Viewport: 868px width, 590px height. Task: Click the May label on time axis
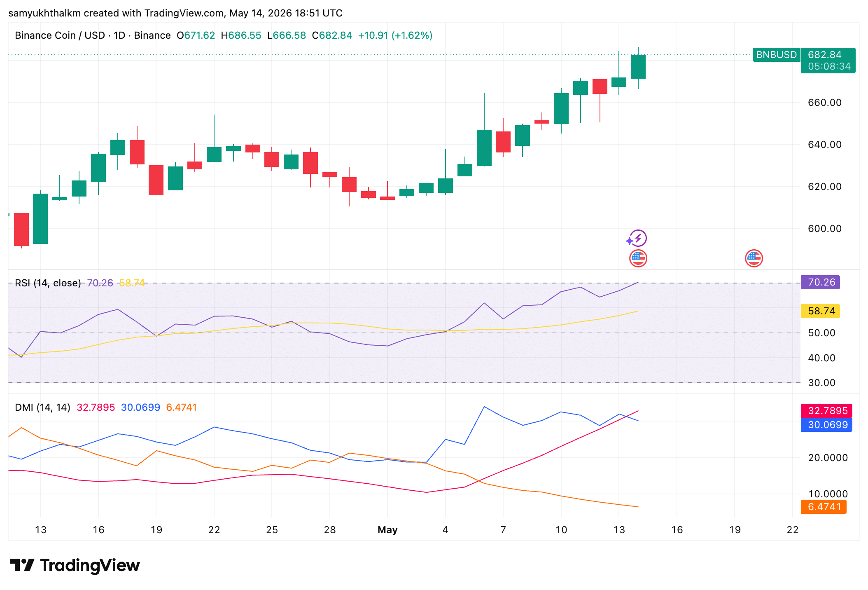click(387, 530)
